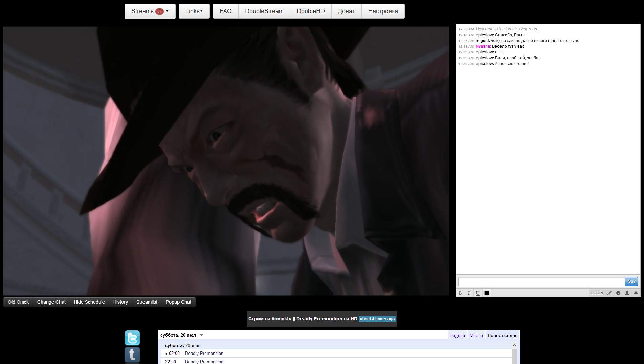Click the pencil edit icon in chat toolbar
Viewport: 644px width, 364px height.
pos(609,293)
